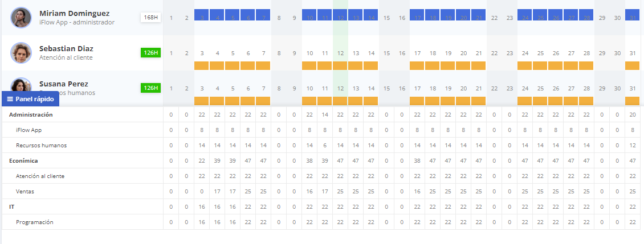The height and width of the screenshot is (244, 644).
Task: Open Sebastian Diaz's name link
Action: tap(66, 49)
